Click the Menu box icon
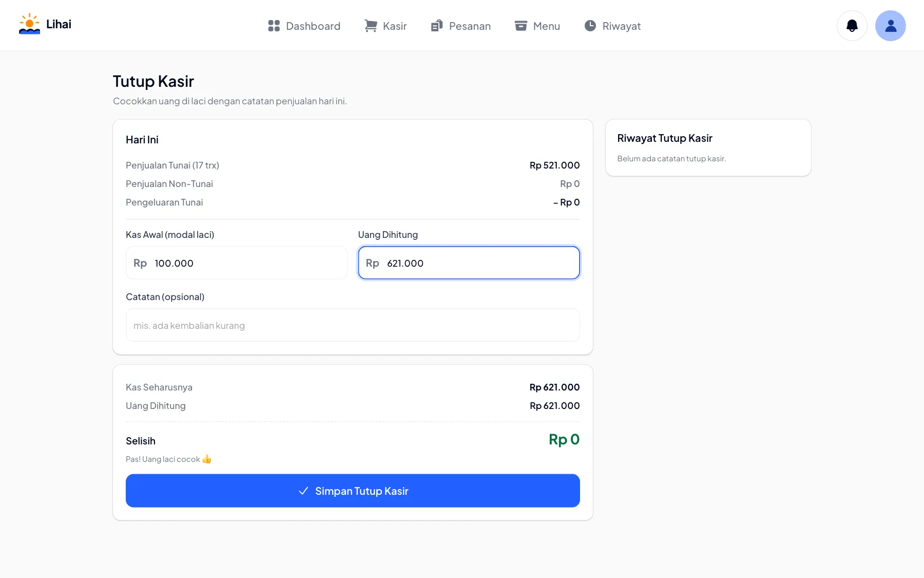This screenshot has width=924, height=578. pyautogui.click(x=521, y=26)
